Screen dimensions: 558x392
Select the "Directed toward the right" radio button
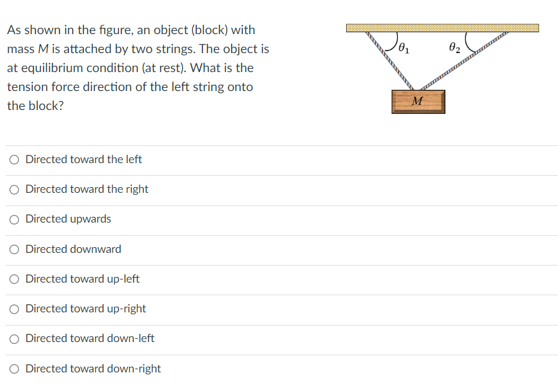click(x=13, y=189)
